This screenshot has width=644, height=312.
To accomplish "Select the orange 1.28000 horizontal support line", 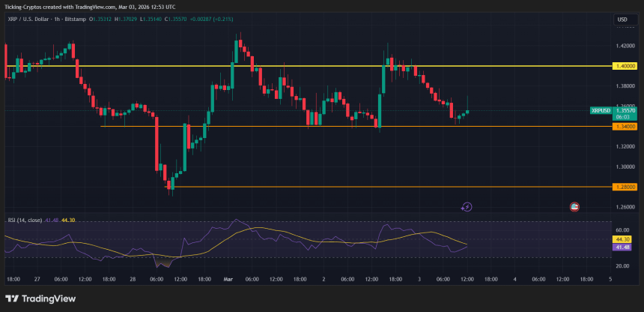I will click(x=374, y=187).
